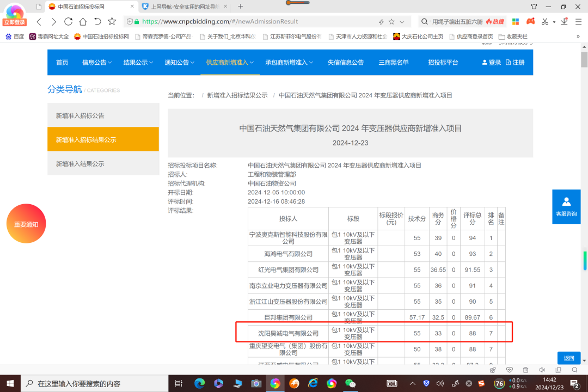Close the 中国石油招标投标网 tab
The width and height of the screenshot is (588, 392).
coord(132,7)
